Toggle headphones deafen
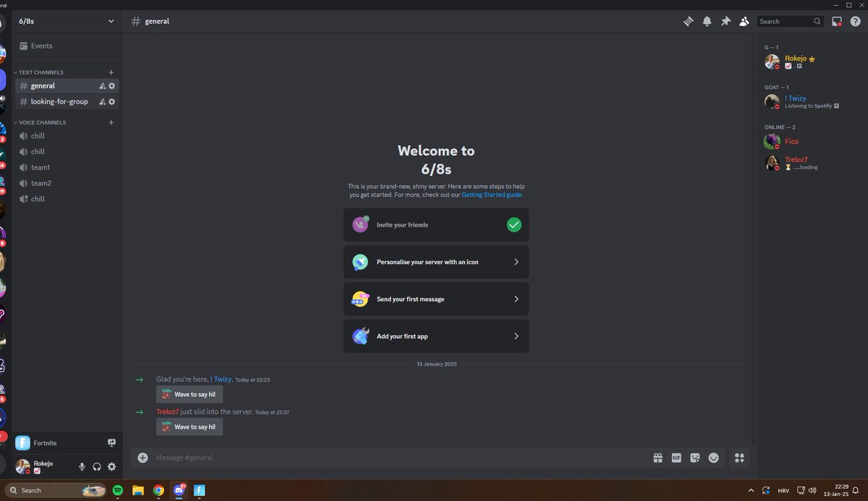The height and width of the screenshot is (501, 868). [x=97, y=467]
